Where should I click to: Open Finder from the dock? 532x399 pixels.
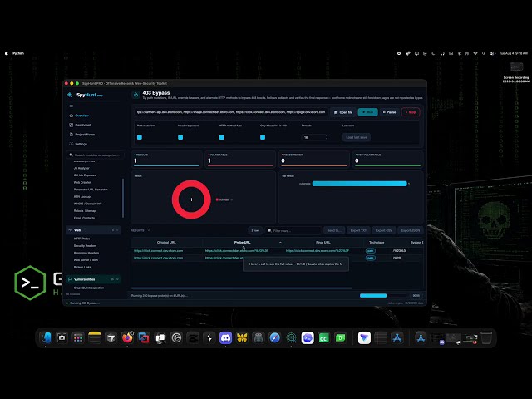(46, 338)
